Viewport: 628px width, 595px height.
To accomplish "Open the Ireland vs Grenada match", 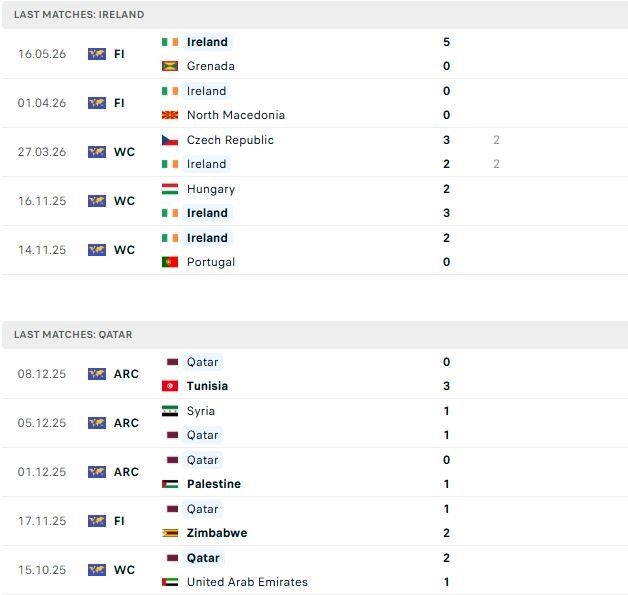I will 314,54.
